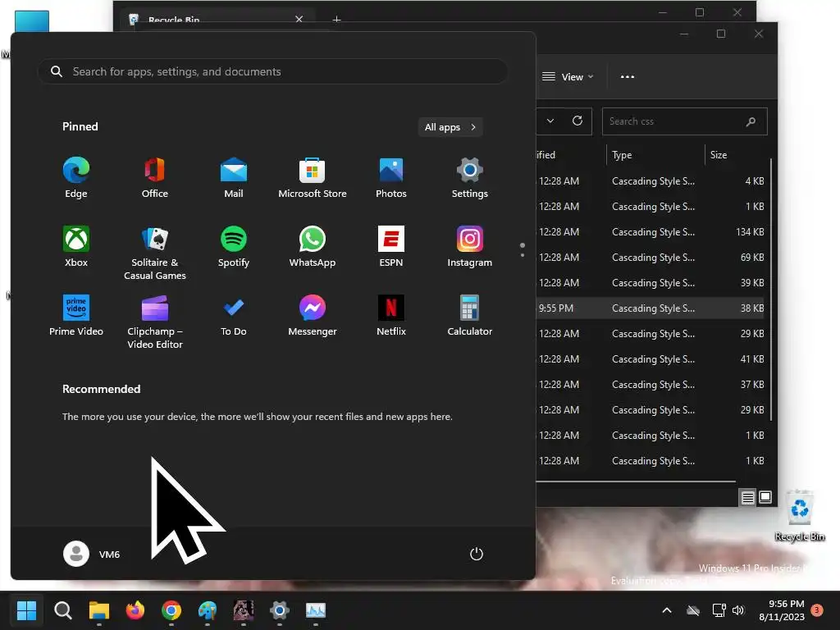Launch Xbox from pinned apps
Screen dimensions: 840x630
pyautogui.click(x=76, y=247)
